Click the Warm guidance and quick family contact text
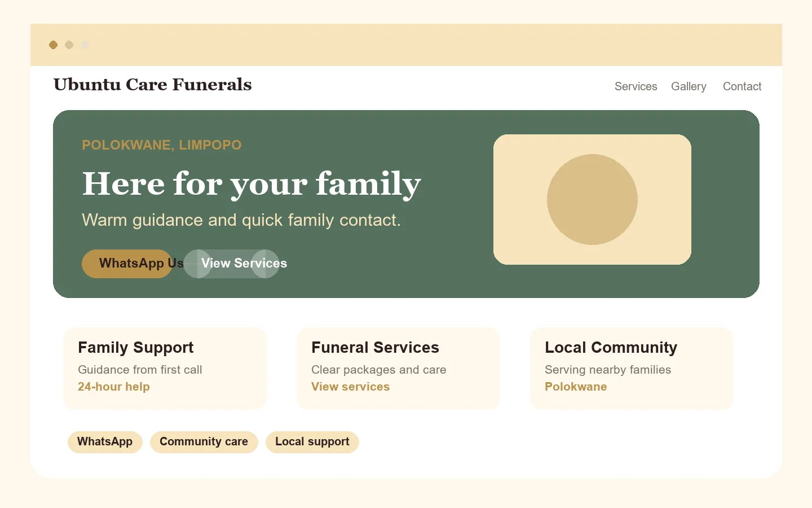Image resolution: width=812 pixels, height=508 pixels. (241, 220)
